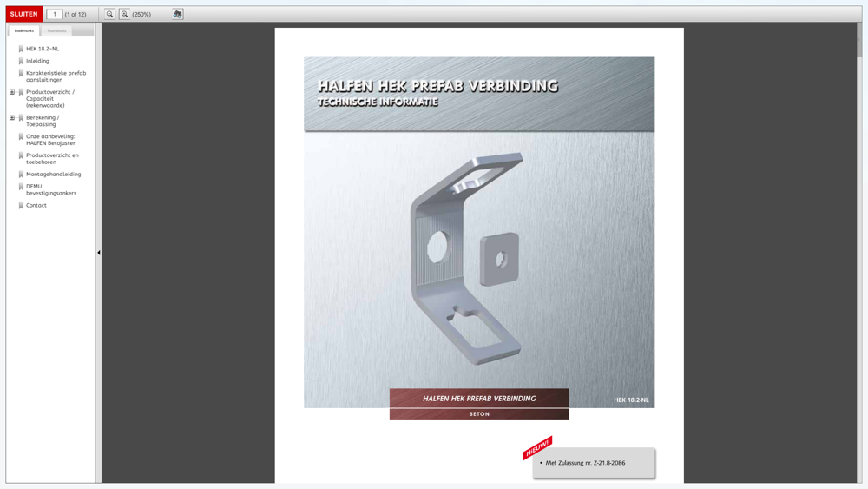This screenshot has height=489, width=868.
Task: Zoom in with the plus magnifier icon
Action: click(124, 14)
